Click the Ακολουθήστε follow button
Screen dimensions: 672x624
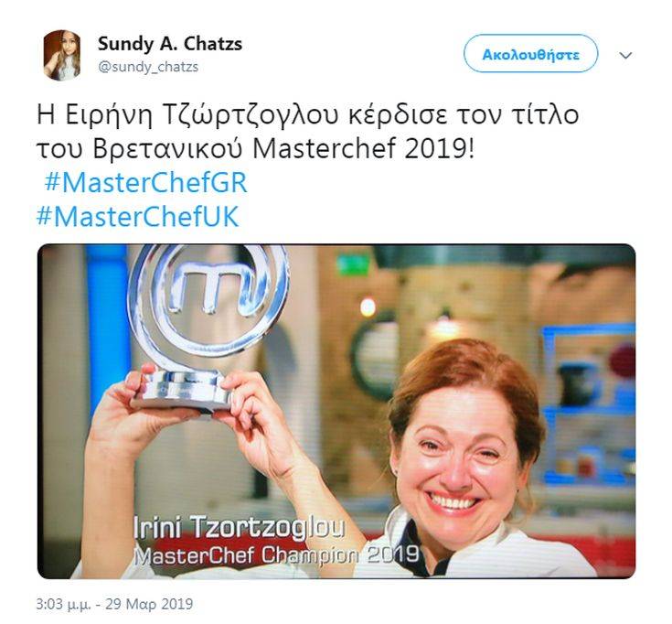tap(530, 54)
